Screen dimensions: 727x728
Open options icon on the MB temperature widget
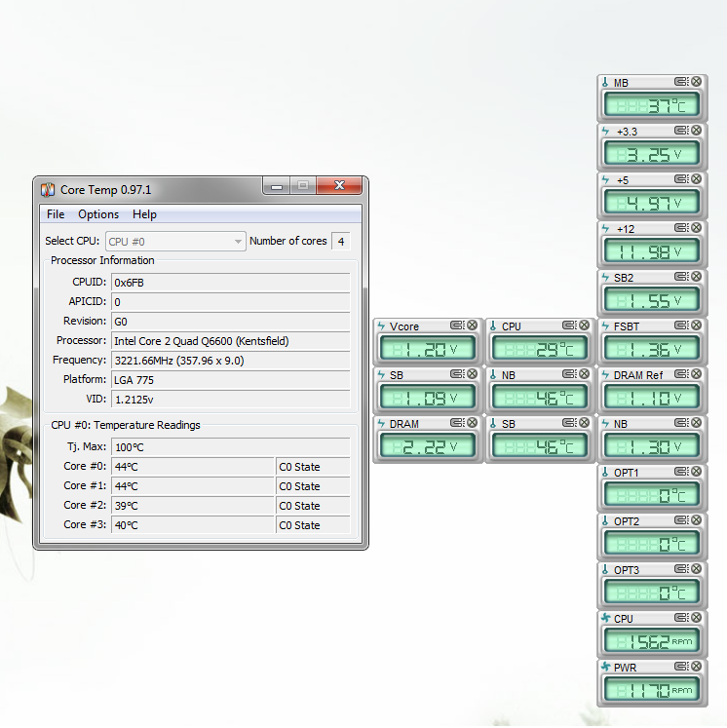681,82
